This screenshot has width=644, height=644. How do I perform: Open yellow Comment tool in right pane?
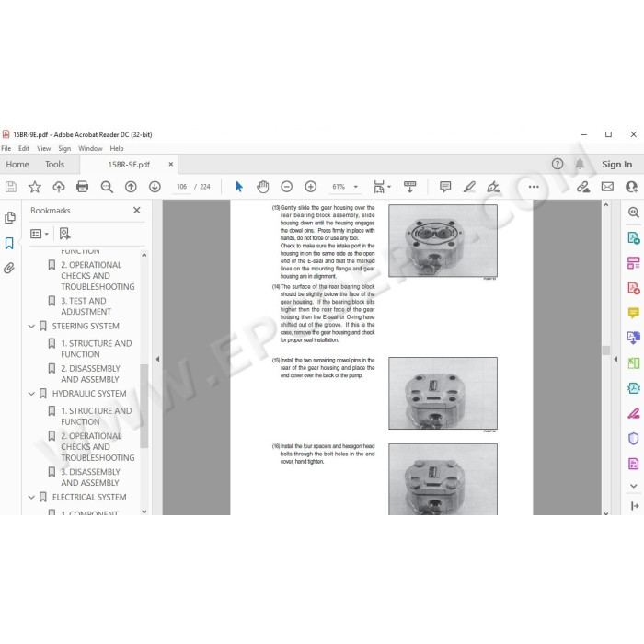(633, 314)
